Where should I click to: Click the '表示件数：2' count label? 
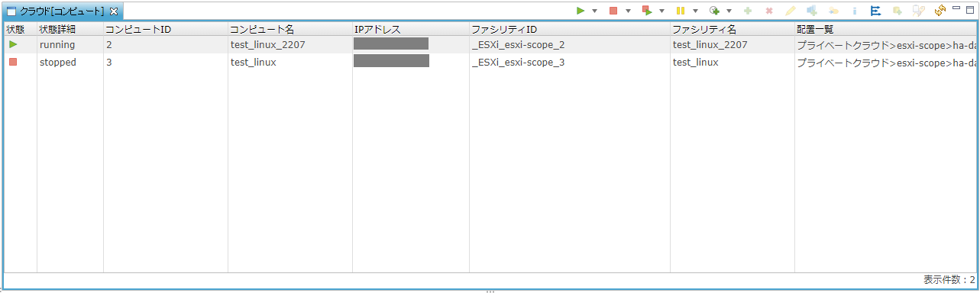click(949, 279)
